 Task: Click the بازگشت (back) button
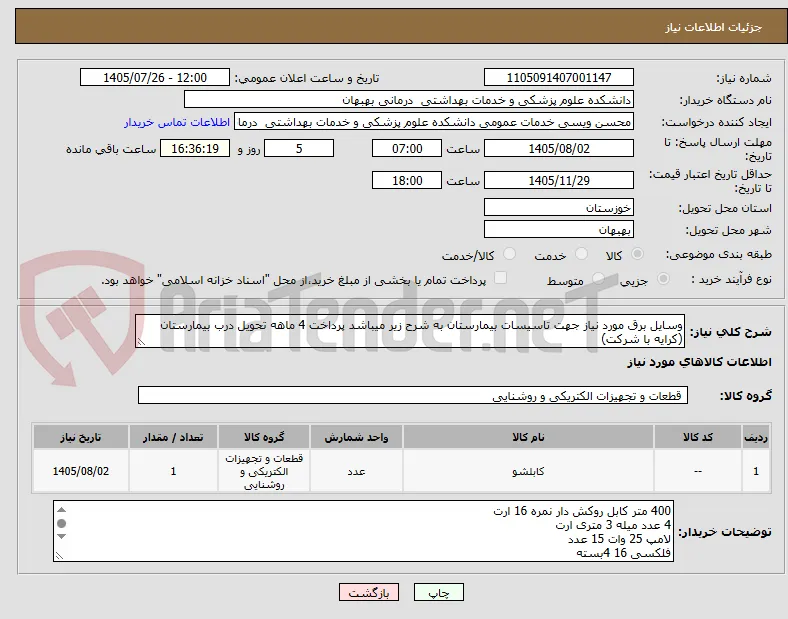tap(369, 592)
